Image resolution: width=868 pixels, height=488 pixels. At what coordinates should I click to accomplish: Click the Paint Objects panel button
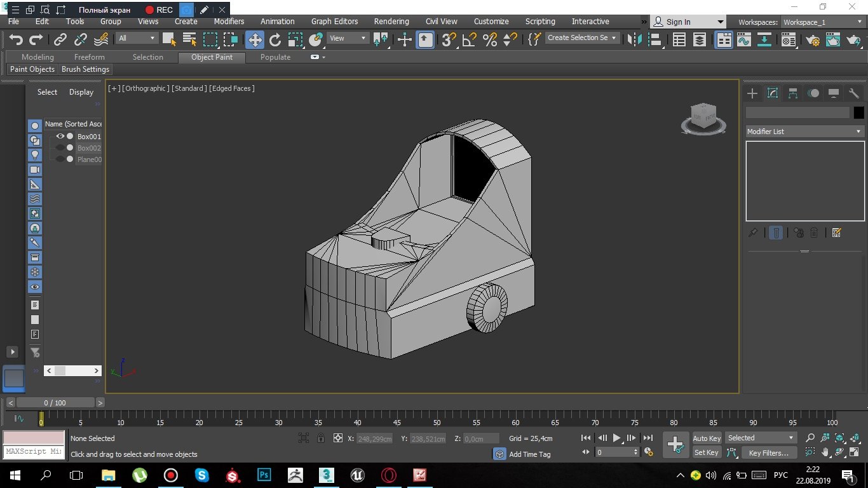[x=32, y=69]
